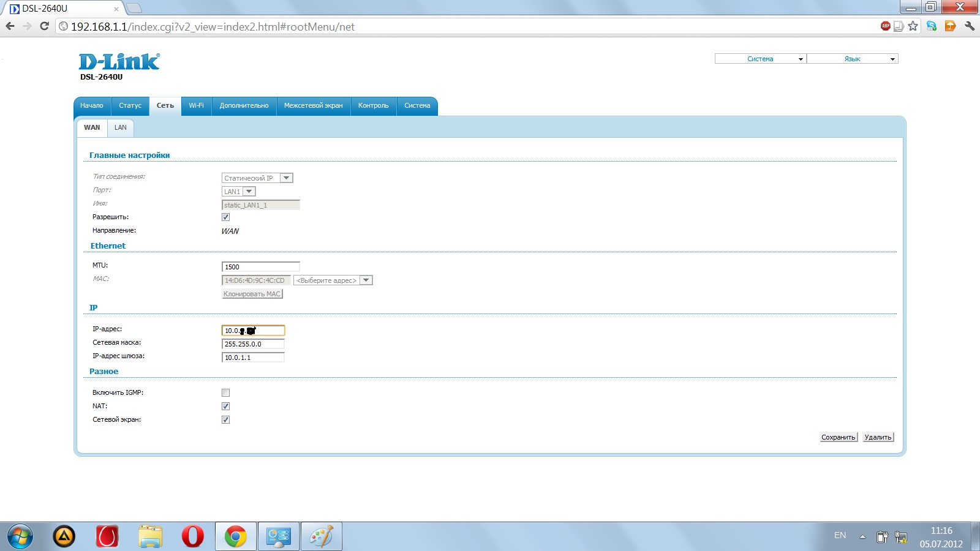Click the Сохранить button

(838, 437)
